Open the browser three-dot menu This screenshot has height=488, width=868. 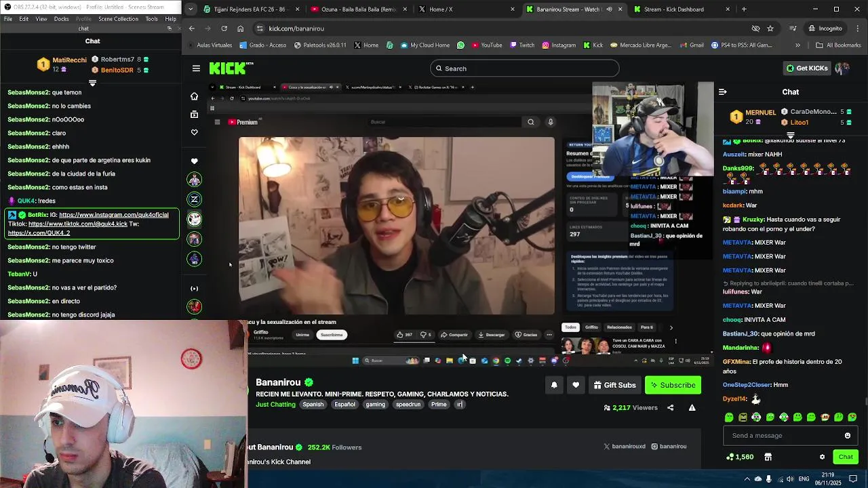[857, 28]
